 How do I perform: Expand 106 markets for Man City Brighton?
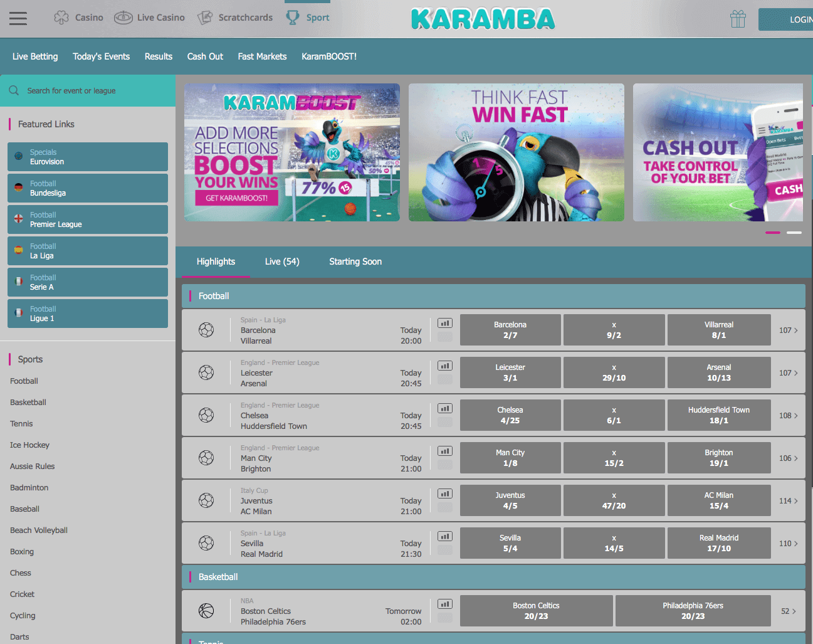click(789, 458)
